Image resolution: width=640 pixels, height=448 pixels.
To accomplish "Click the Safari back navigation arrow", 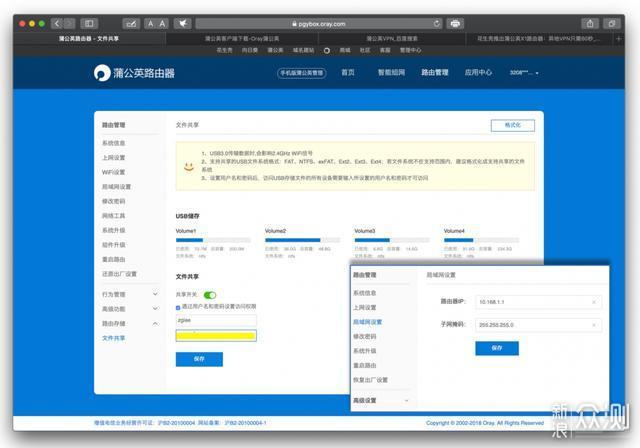I will 58,23.
